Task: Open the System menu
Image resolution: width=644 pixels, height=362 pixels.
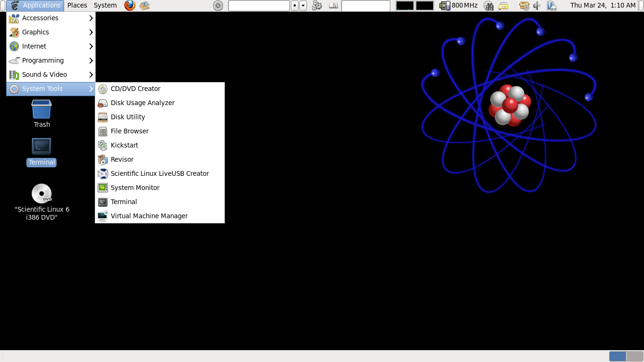Action: click(x=105, y=5)
